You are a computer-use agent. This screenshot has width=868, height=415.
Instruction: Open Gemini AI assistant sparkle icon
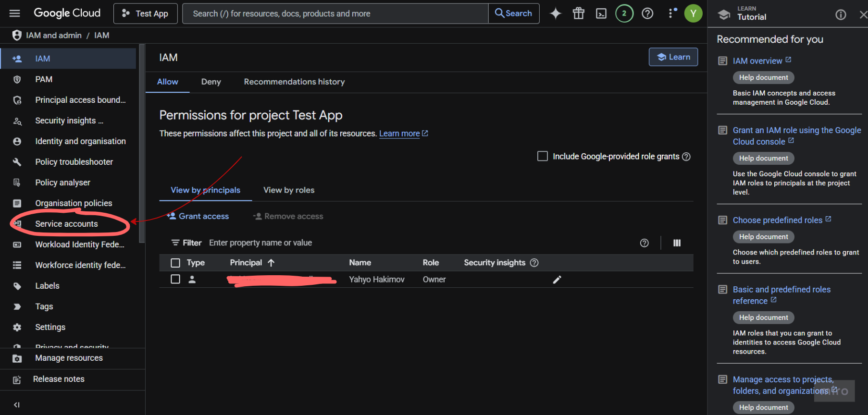click(556, 13)
